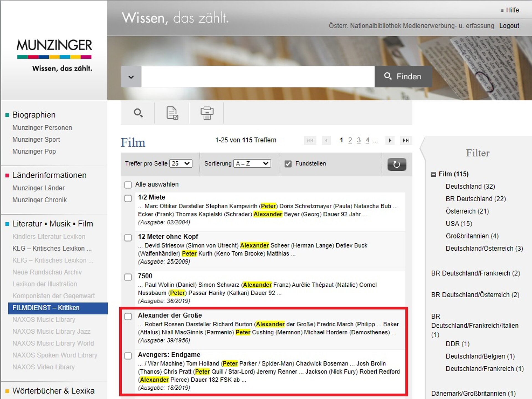Open the search options dropdown arrow

pyautogui.click(x=131, y=77)
